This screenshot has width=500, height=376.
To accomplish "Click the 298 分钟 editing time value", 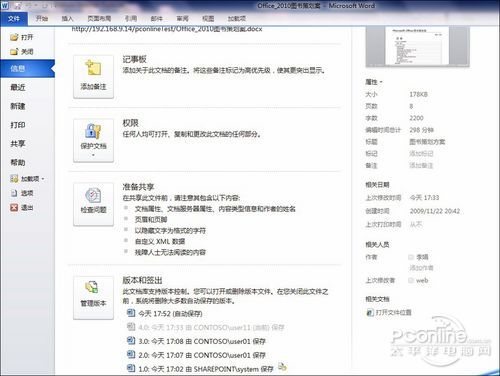I will pos(421,130).
